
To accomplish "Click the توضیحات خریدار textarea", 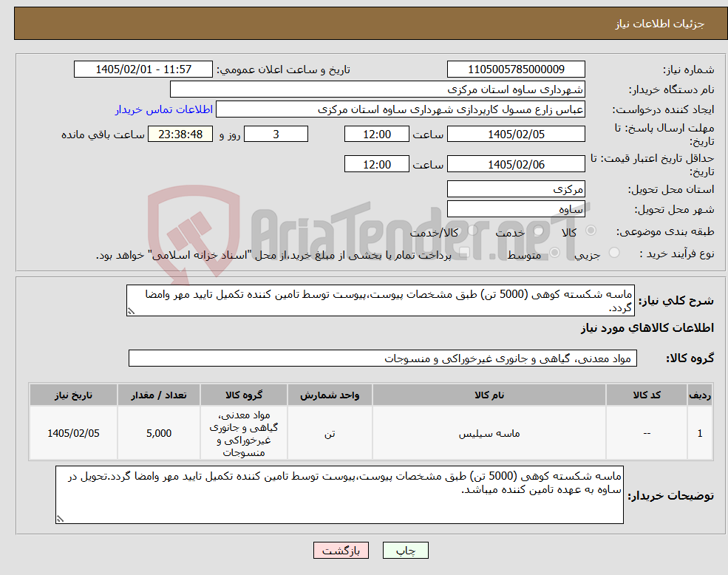I will 339,495.
